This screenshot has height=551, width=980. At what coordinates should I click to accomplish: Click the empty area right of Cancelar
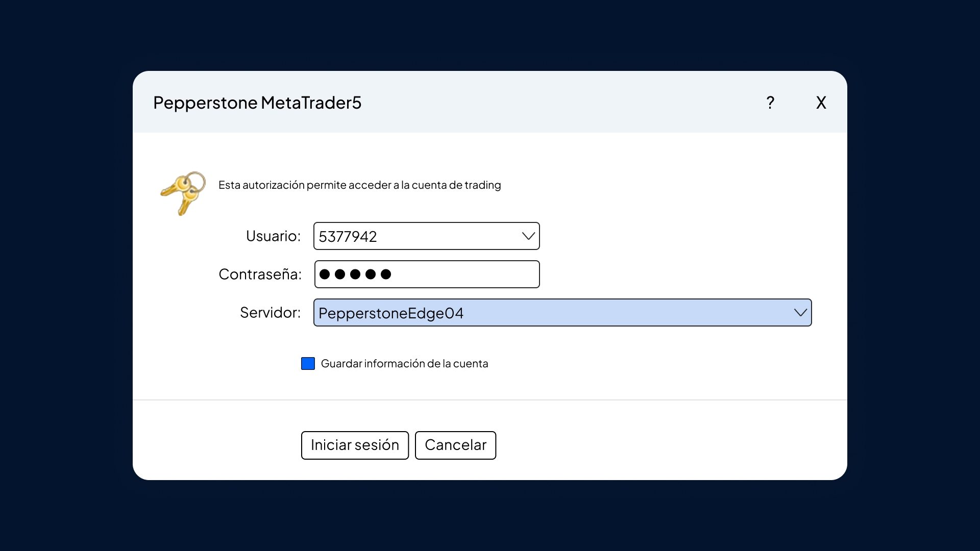pos(664,445)
